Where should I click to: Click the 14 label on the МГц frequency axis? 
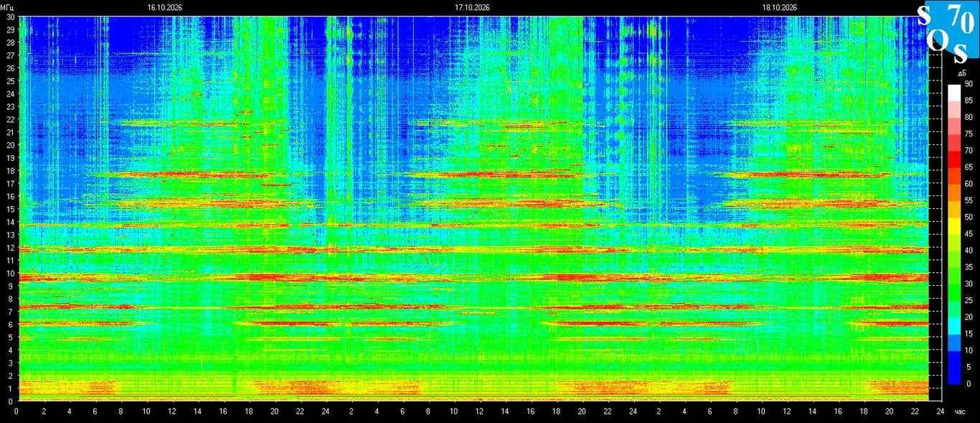click(10, 222)
